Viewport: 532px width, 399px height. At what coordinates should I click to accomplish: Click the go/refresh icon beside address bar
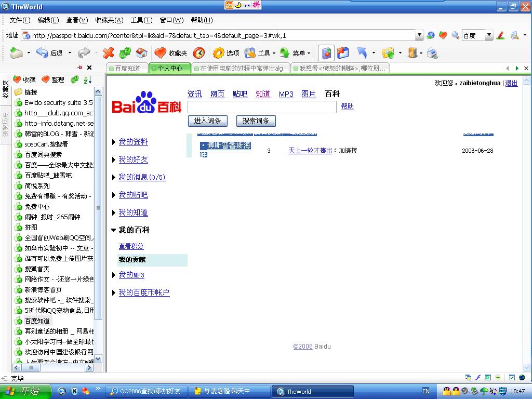431,35
